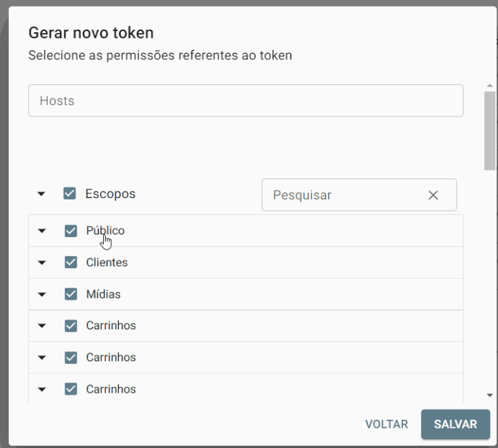Uncheck the Escopos checkbox
The width and height of the screenshot is (498, 448).
(x=69, y=194)
